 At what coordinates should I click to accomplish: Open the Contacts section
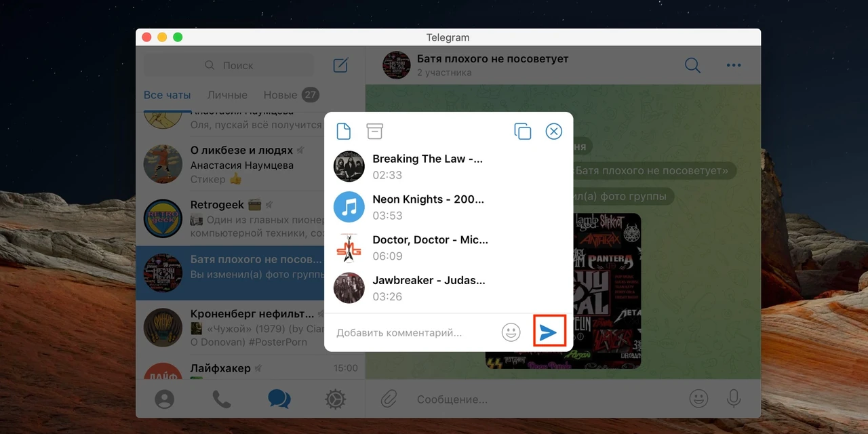pyautogui.click(x=165, y=399)
